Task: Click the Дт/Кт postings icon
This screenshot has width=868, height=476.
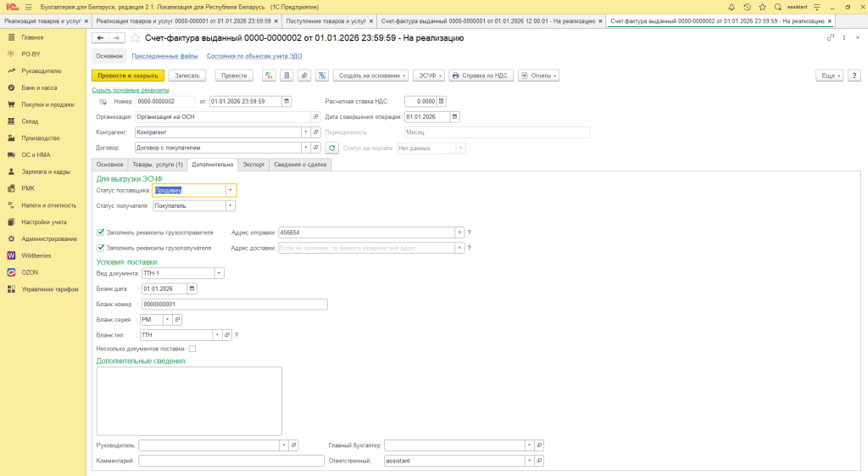Action: click(x=269, y=76)
